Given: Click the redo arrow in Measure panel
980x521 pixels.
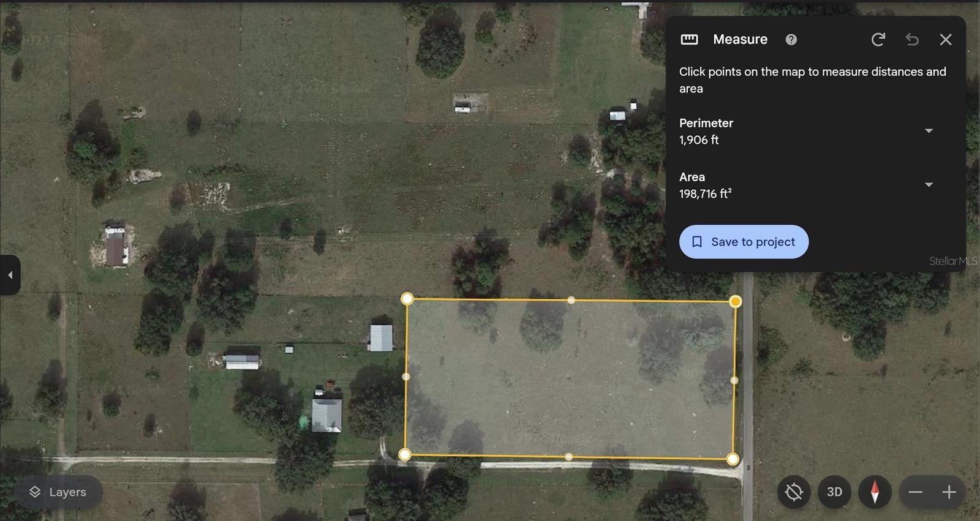Looking at the screenshot, I should click(x=878, y=40).
